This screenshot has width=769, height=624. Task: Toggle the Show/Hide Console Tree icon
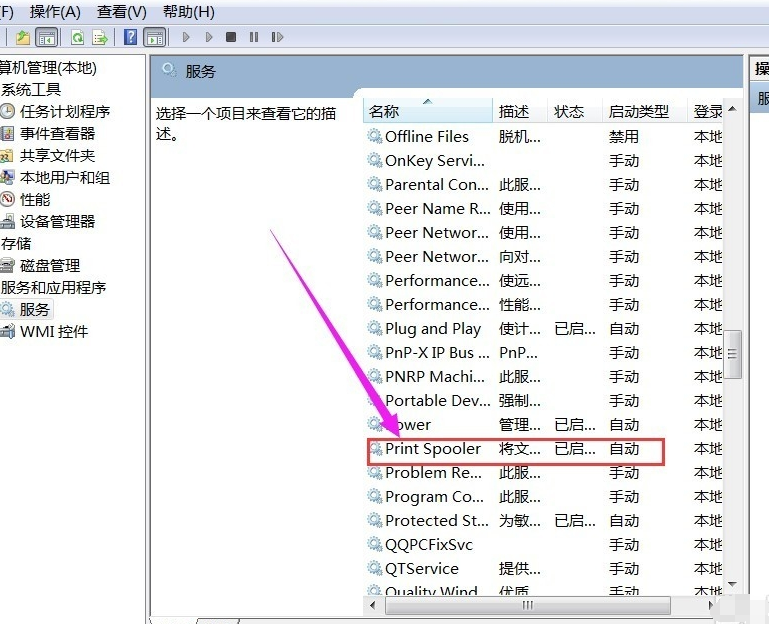[46, 38]
